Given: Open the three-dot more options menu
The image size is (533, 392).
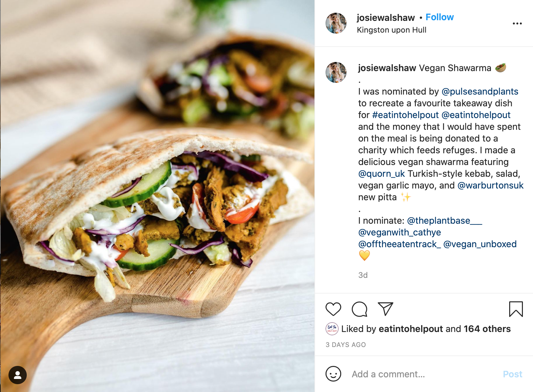Looking at the screenshot, I should pos(517,23).
